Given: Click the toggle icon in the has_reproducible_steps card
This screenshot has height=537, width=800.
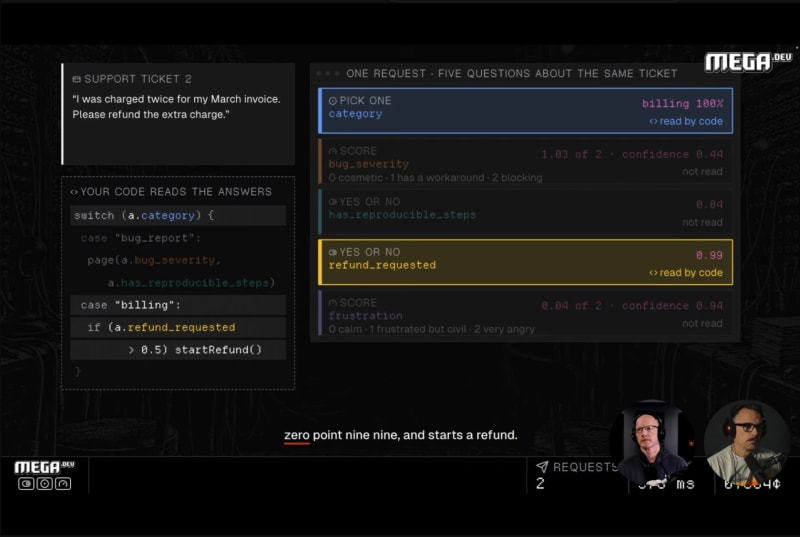Looking at the screenshot, I should [333, 202].
